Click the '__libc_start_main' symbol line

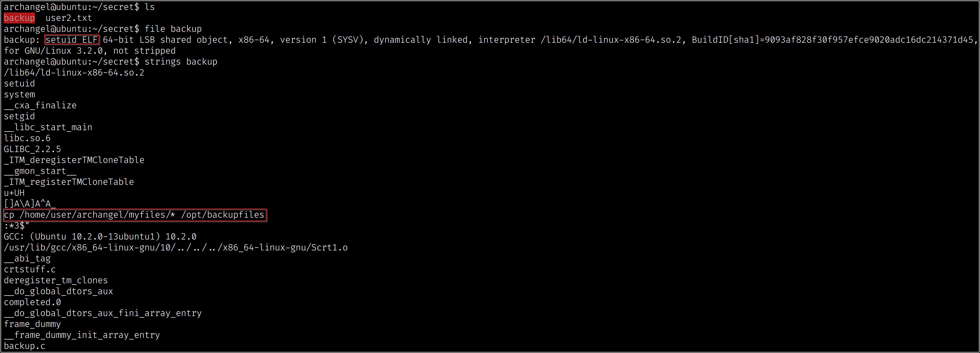coord(48,127)
